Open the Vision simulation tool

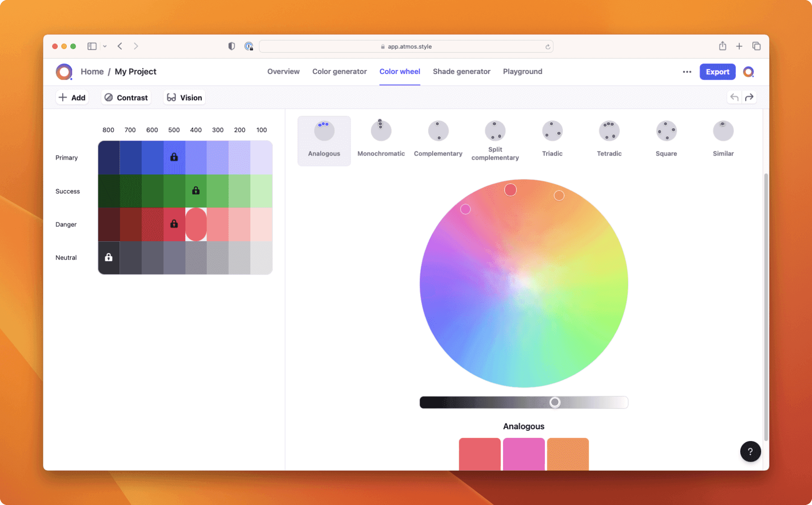point(184,97)
